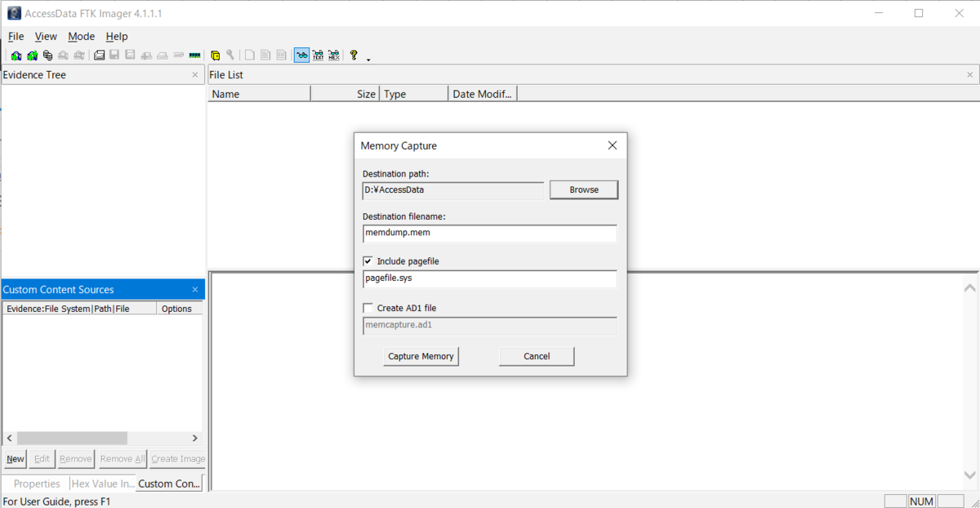Click the Add All Attached Devices icon

tap(32, 56)
